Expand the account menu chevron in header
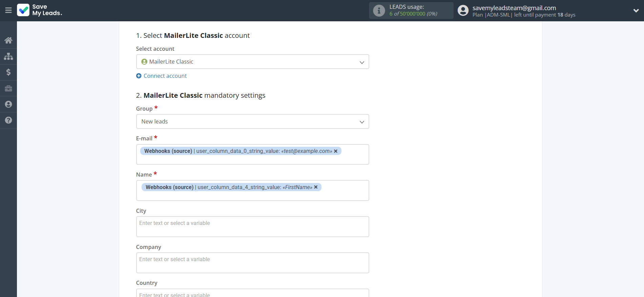644x297 pixels. (x=636, y=10)
